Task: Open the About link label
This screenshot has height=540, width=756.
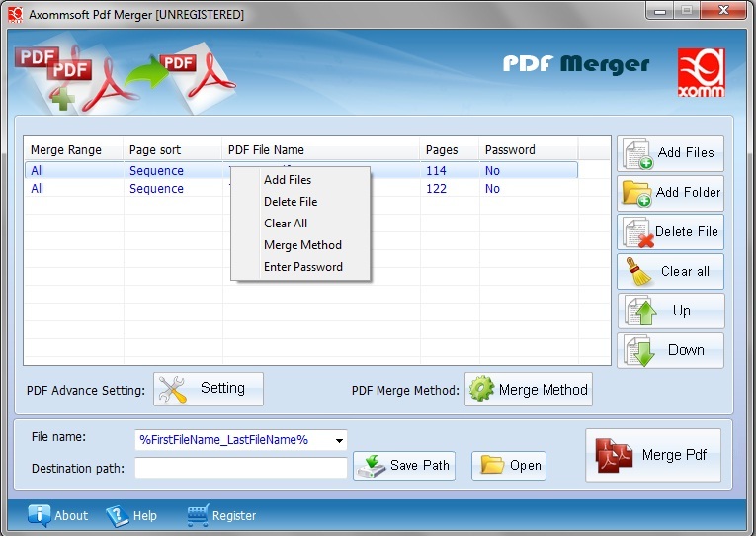Action: pos(71,516)
